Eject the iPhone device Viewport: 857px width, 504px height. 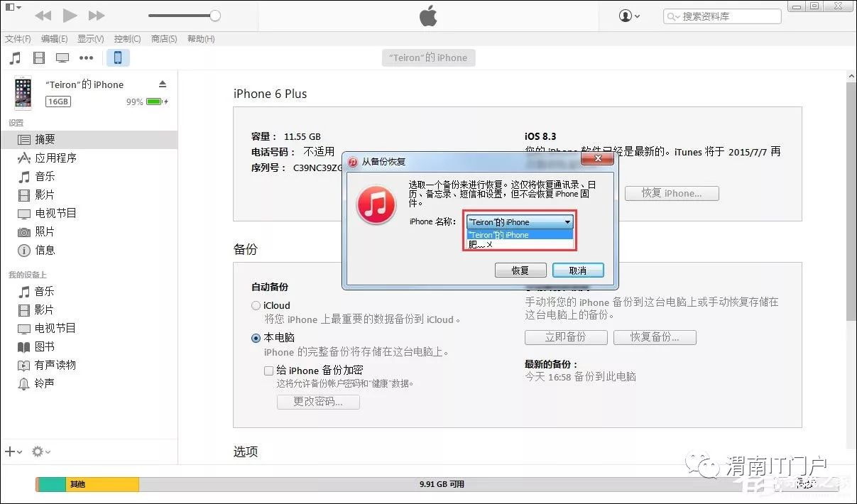163,84
